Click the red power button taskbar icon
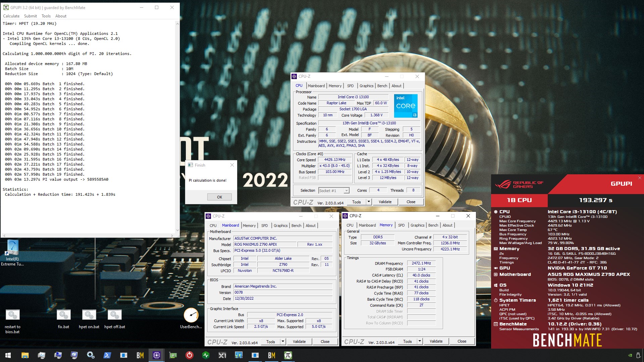The height and width of the screenshot is (362, 644). click(190, 355)
